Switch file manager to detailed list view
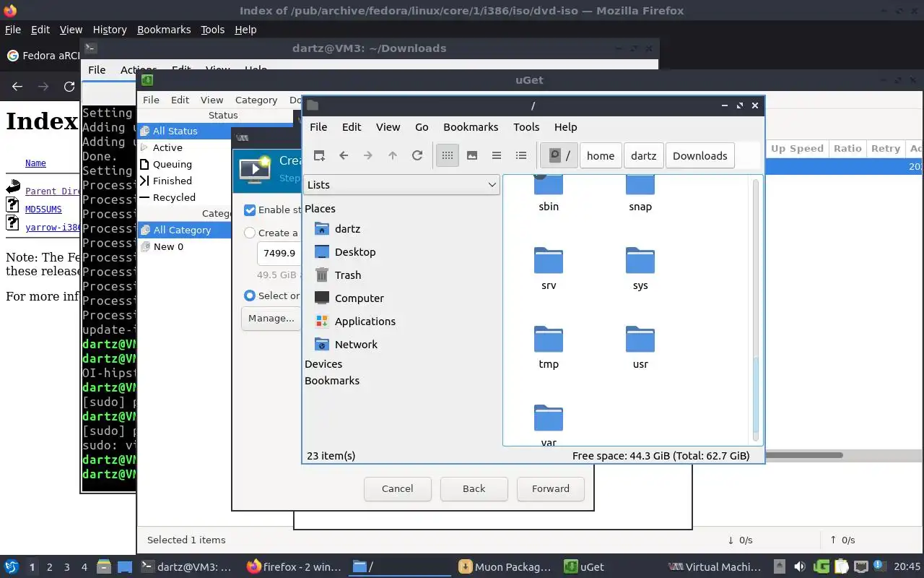 click(521, 155)
